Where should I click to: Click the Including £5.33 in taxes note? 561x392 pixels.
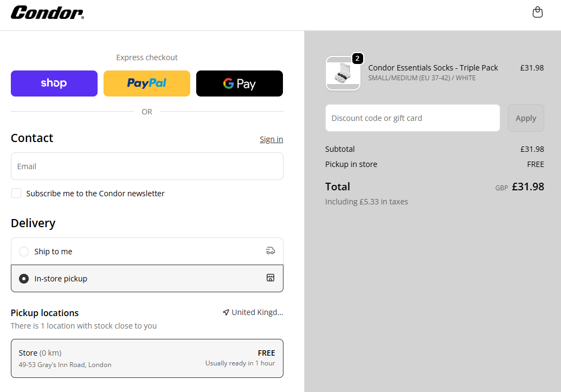coord(366,202)
